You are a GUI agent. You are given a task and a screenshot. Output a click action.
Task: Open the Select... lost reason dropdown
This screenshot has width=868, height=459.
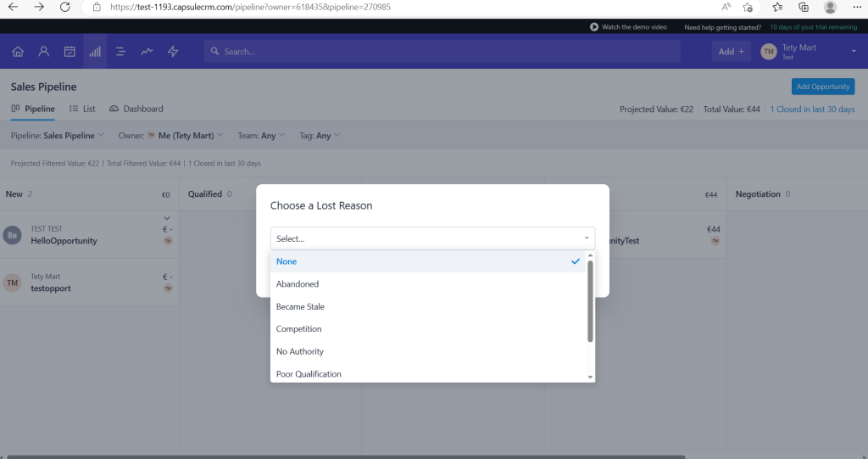point(432,238)
